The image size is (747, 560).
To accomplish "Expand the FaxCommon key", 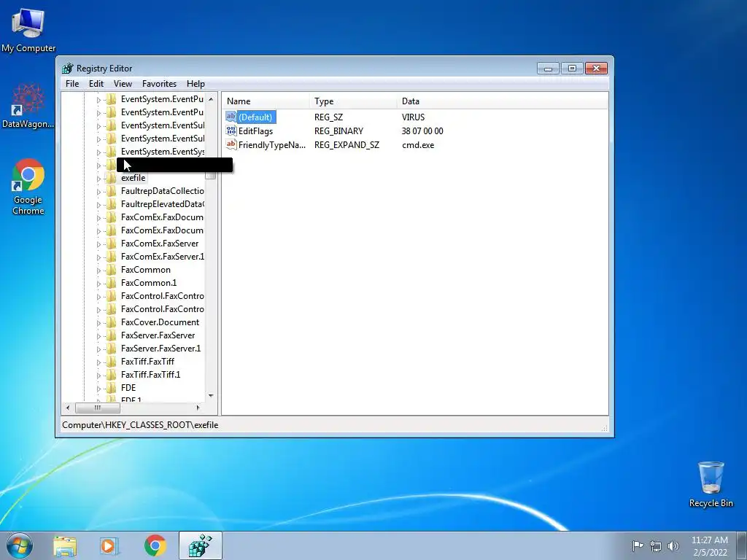I will pos(98,271).
